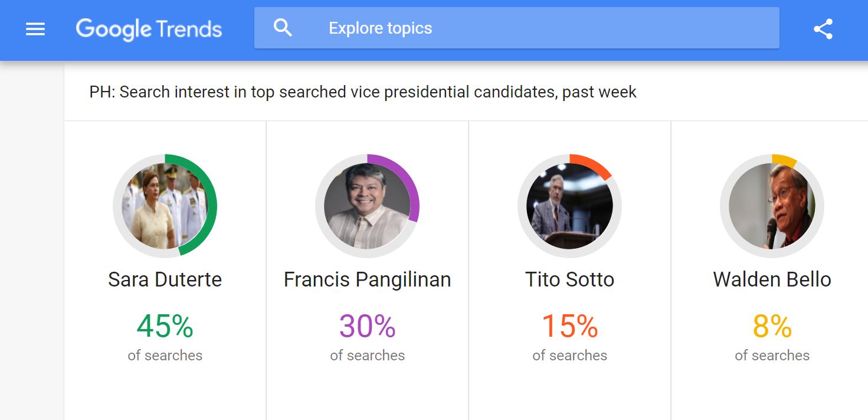Click the search magnifier icon
Screen dimensions: 868x420
(x=283, y=27)
